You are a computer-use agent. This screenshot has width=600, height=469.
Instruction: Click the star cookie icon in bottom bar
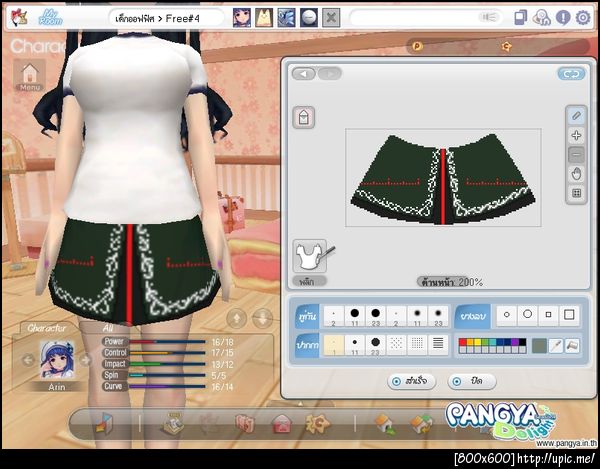point(317,424)
